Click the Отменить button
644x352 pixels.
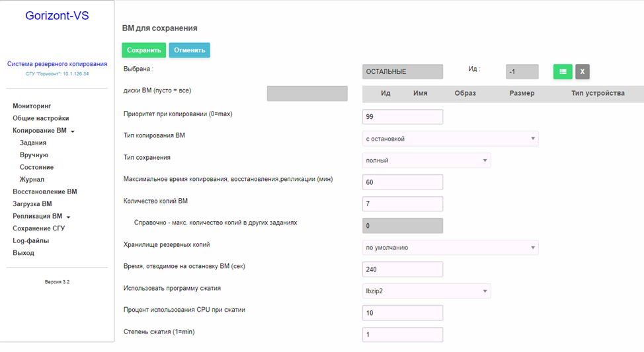[x=189, y=50]
